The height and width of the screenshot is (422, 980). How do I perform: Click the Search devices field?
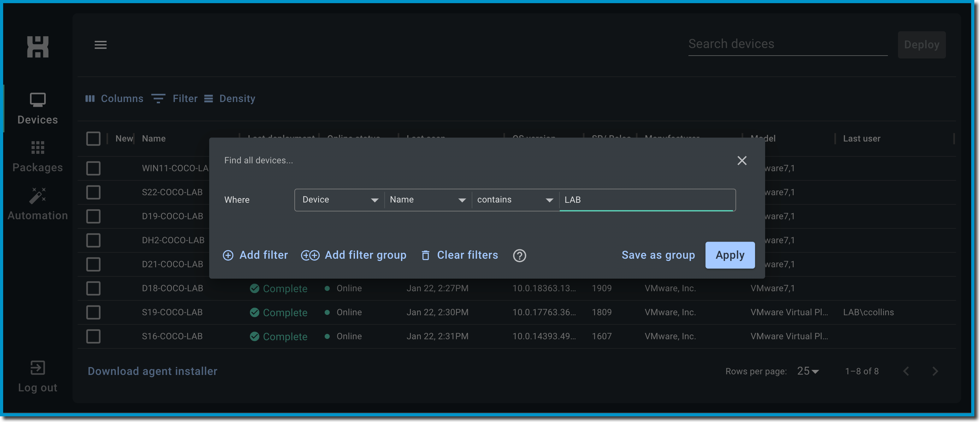pyautogui.click(x=788, y=44)
